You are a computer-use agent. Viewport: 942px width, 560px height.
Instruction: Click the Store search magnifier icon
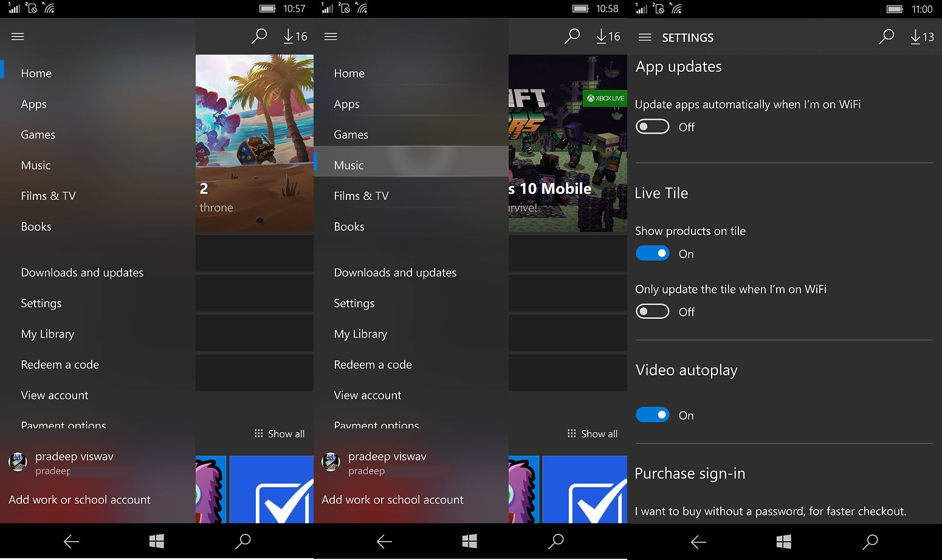pyautogui.click(x=259, y=36)
